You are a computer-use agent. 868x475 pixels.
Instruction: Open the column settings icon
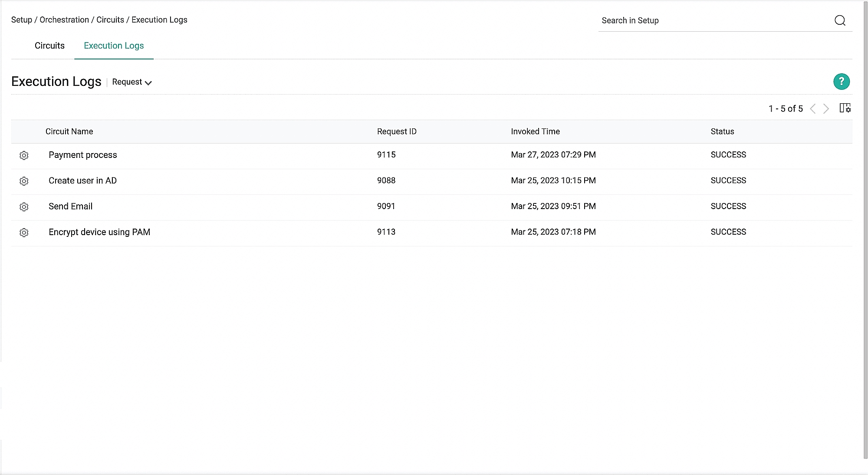pos(845,108)
